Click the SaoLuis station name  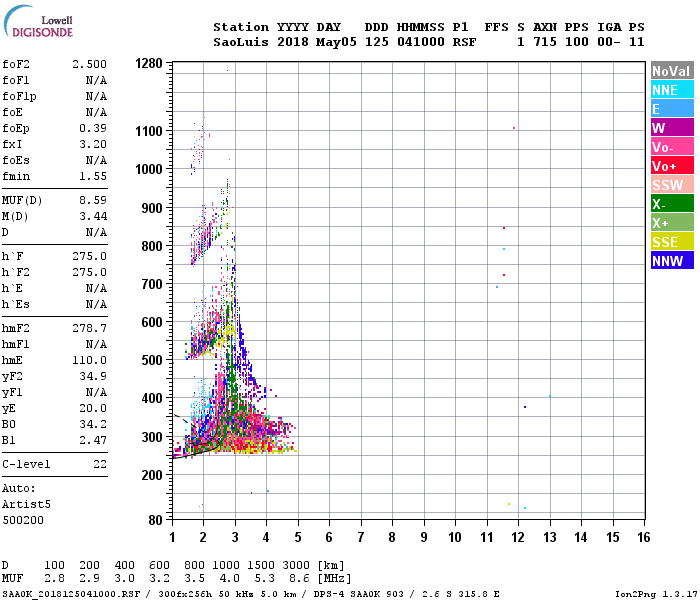pyautogui.click(x=241, y=42)
